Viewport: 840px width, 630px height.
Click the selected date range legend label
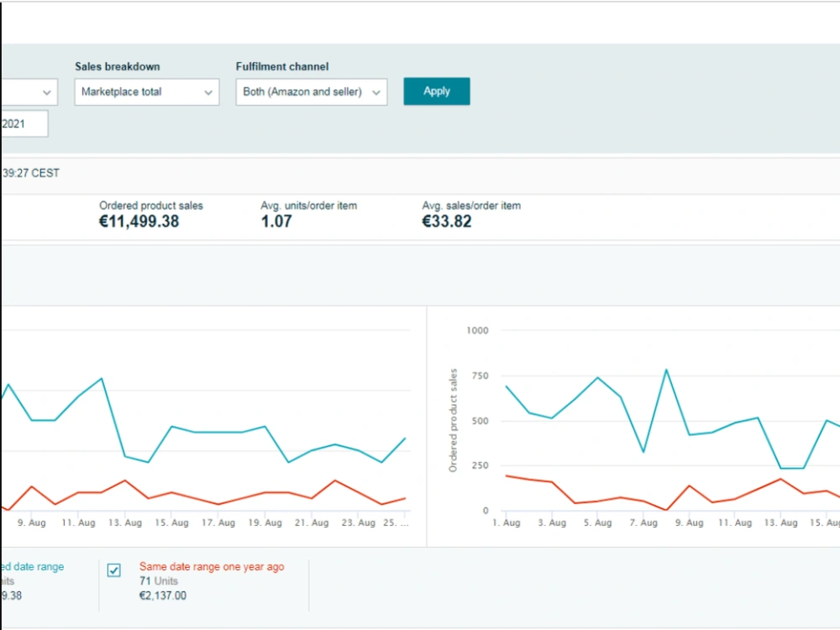[32, 567]
